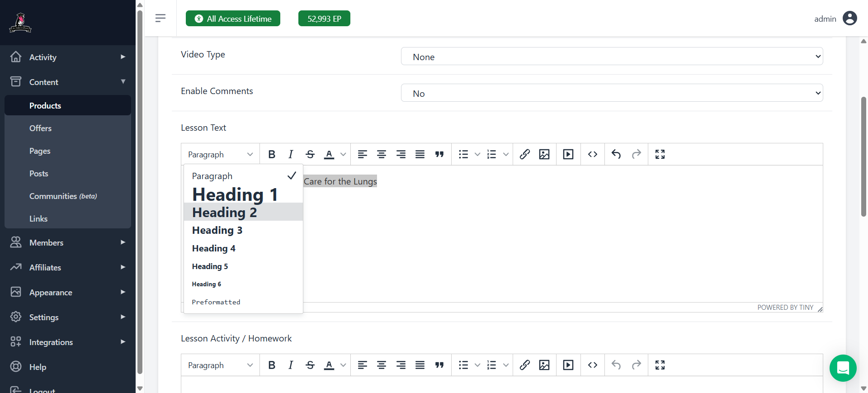Toggle strikethrough in Lesson Text toolbar

[x=310, y=155]
